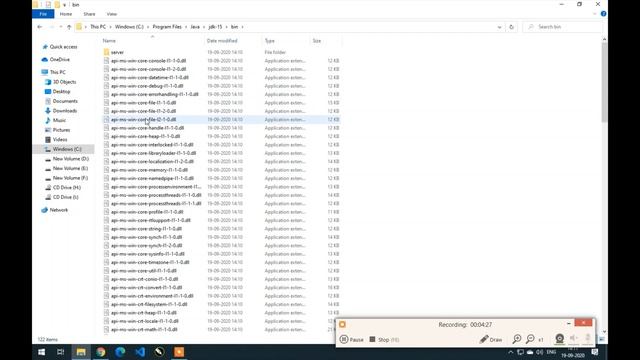This screenshot has height=360, width=640.
Task: Open Microsoft Edge from the taskbar
Action: point(120,352)
